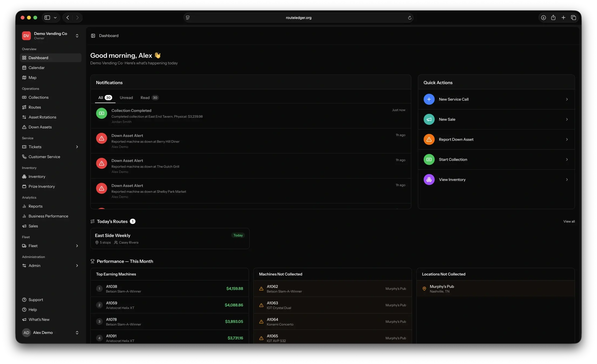Click chevron on View Inventory row

(567, 179)
